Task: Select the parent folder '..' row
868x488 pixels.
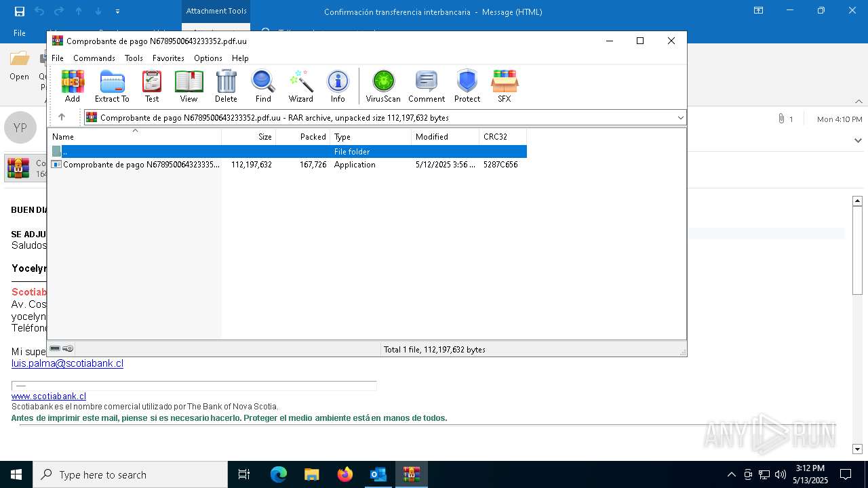Action: 288,152
